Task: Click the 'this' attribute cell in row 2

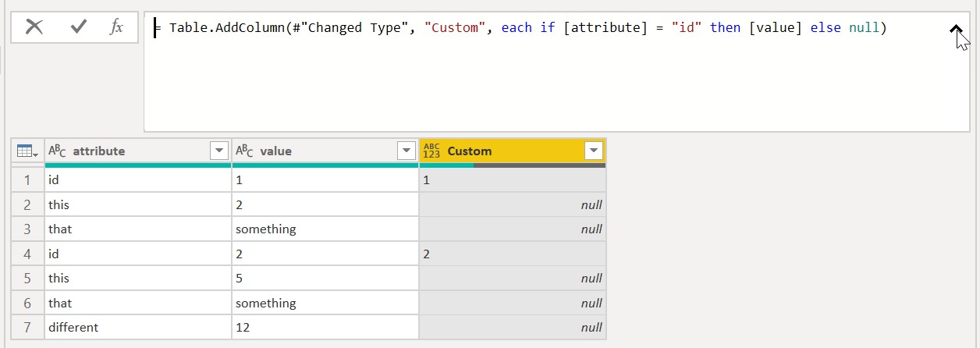Action: click(138, 205)
